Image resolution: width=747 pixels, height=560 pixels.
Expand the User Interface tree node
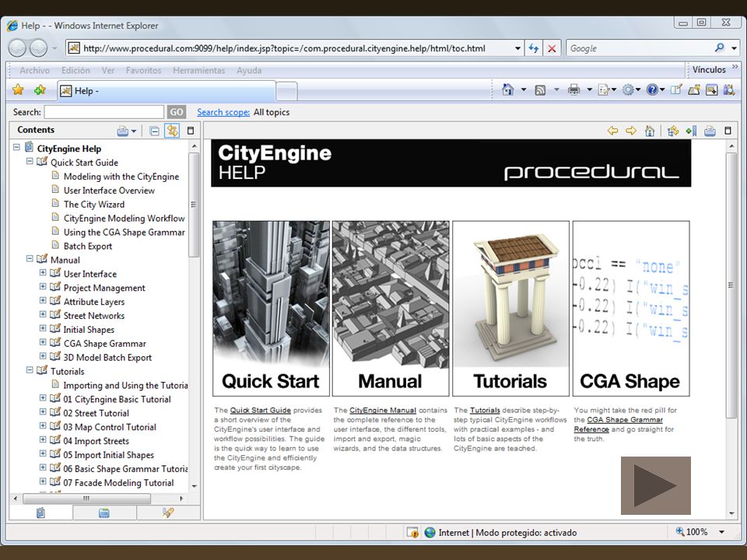[x=43, y=273]
